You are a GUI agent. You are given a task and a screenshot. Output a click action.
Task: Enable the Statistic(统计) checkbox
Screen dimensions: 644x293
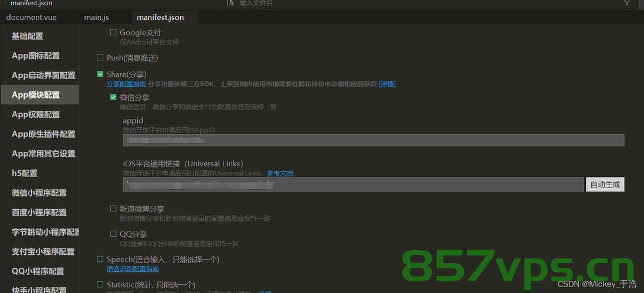pos(100,284)
